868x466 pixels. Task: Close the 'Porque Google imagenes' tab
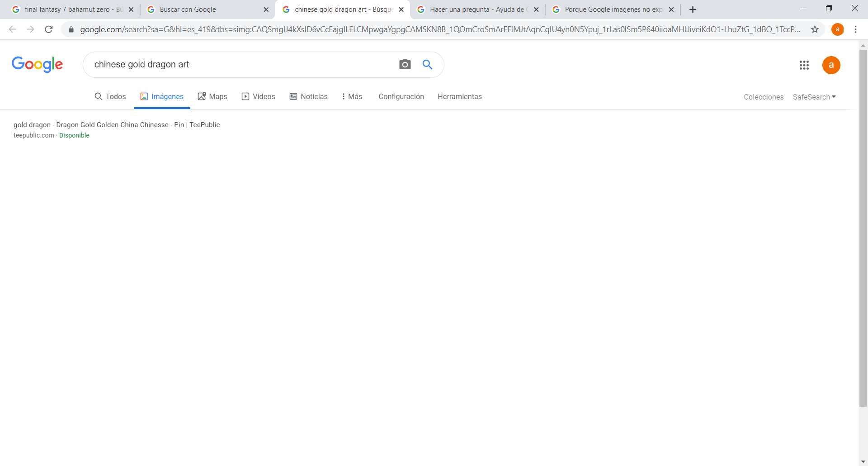(671, 10)
